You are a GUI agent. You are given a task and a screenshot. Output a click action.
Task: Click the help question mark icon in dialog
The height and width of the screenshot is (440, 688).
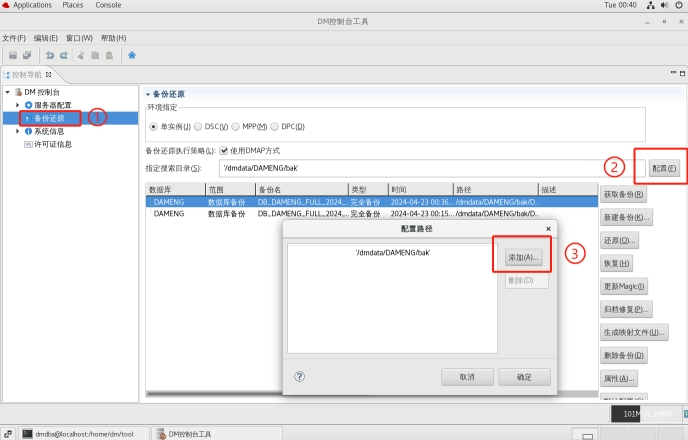pos(300,377)
